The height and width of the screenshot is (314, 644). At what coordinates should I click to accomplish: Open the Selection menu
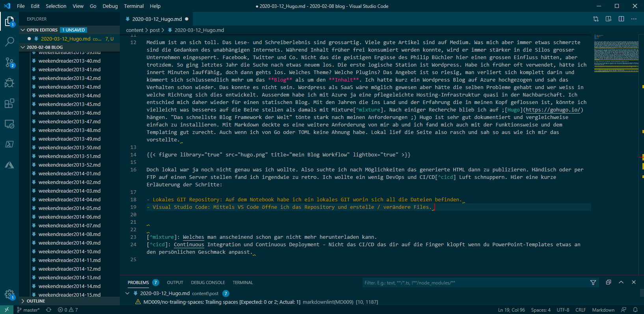point(56,6)
